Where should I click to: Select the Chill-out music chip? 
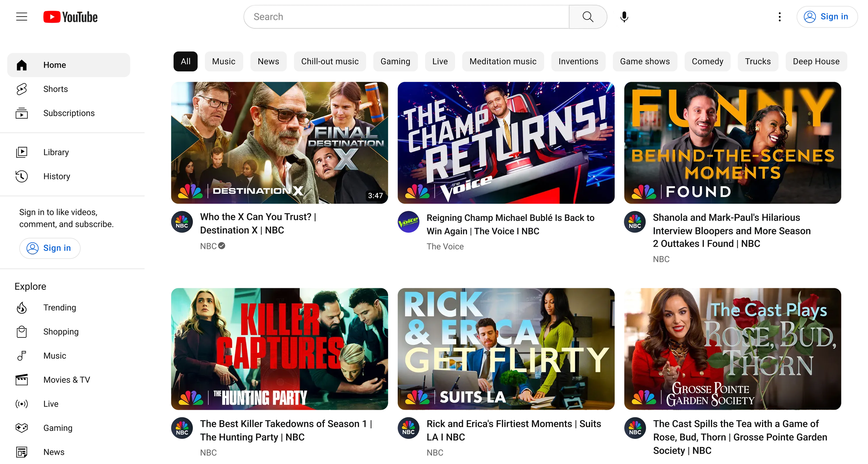330,61
